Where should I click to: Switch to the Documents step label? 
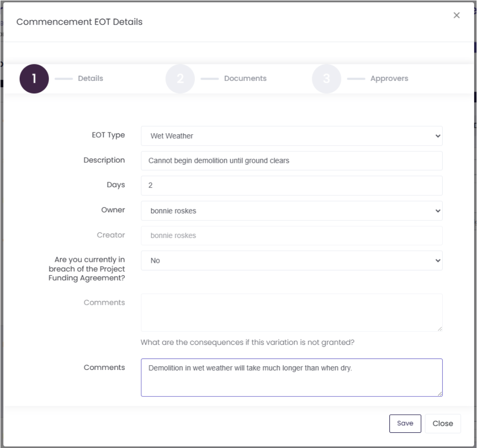pos(245,79)
